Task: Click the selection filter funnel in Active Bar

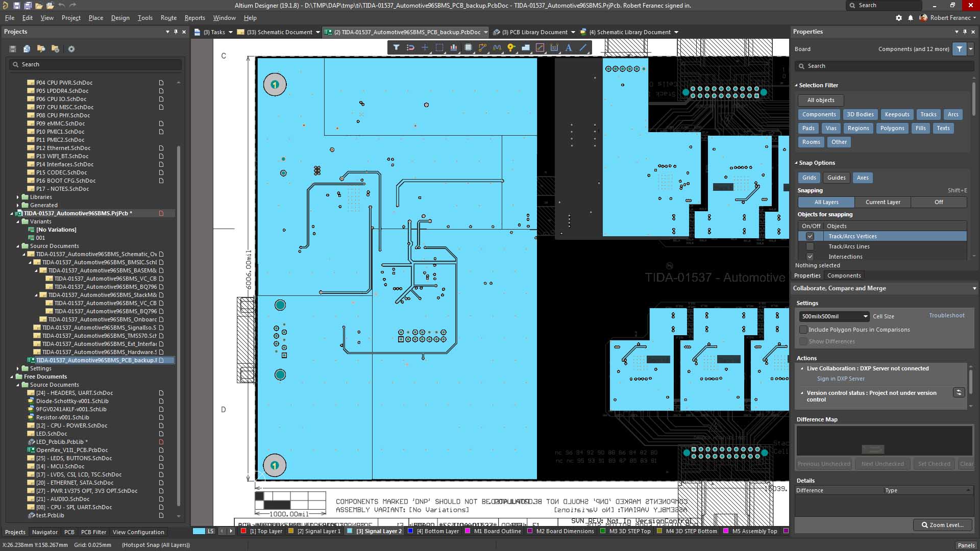Action: pyautogui.click(x=396, y=47)
